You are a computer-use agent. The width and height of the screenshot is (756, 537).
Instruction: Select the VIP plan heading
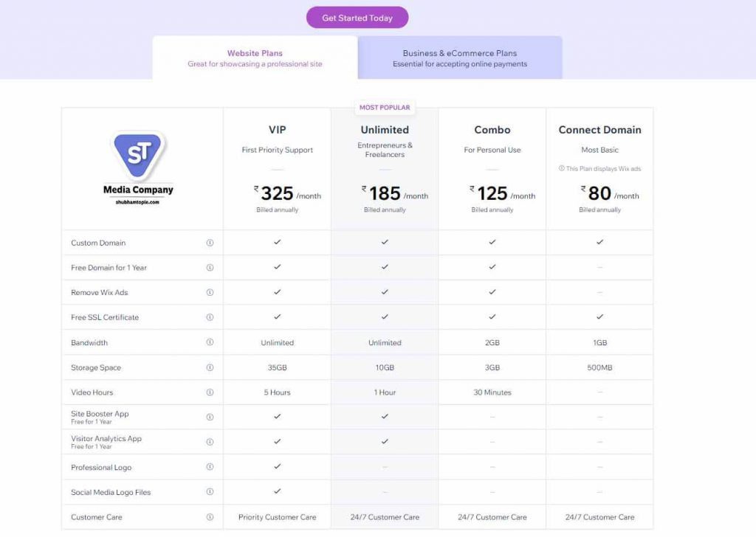[x=278, y=130]
